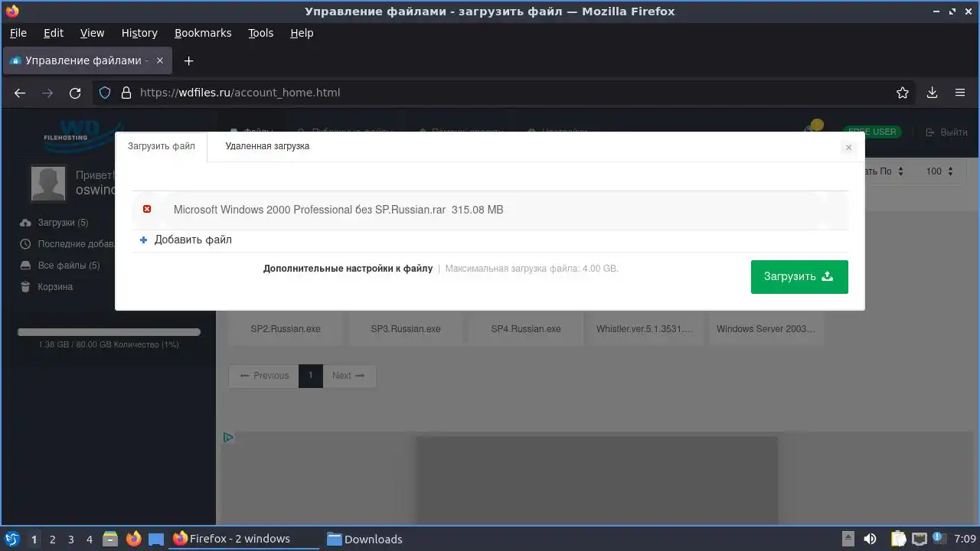Image resolution: width=980 pixels, height=551 pixels.
Task: Select the Загрузить файл tab
Action: pyautogui.click(x=162, y=146)
